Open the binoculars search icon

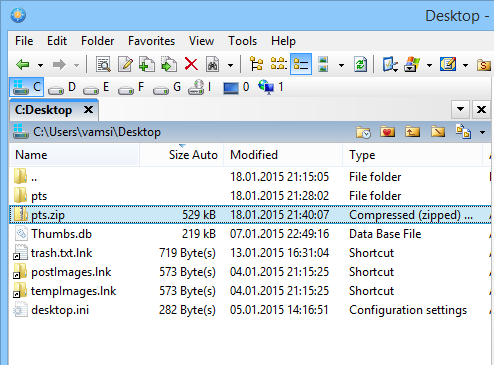point(213,64)
